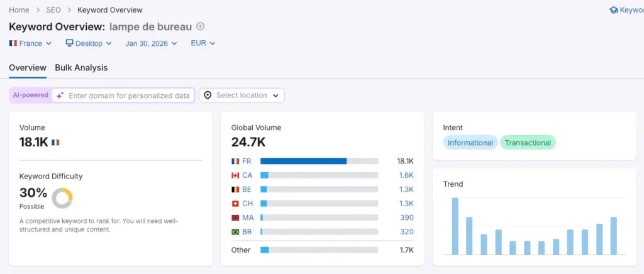Click the FR volume progress bar
Viewport: 644px width, 274px height.
(x=319, y=162)
